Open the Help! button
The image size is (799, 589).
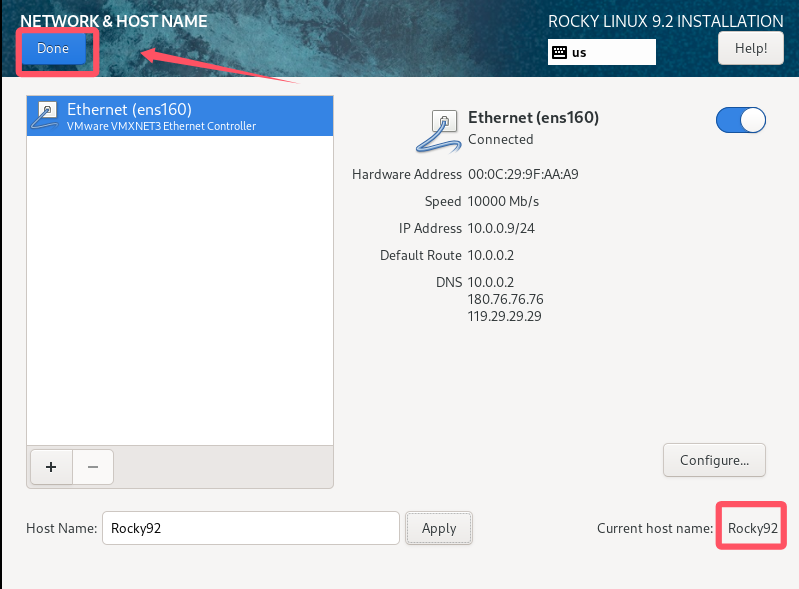click(751, 48)
